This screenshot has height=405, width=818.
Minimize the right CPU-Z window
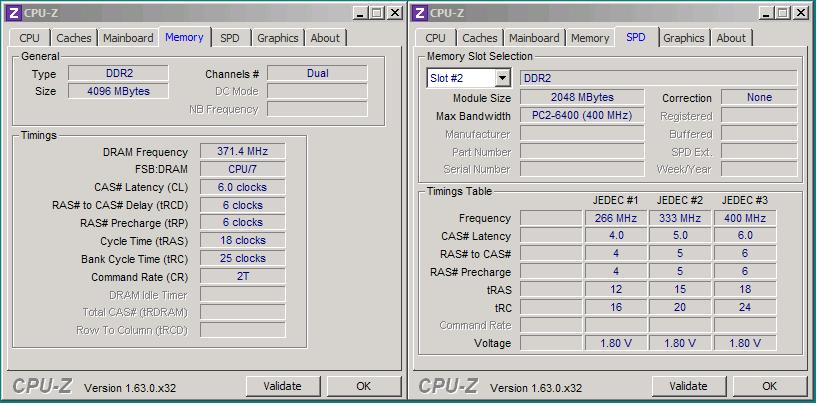click(x=766, y=13)
